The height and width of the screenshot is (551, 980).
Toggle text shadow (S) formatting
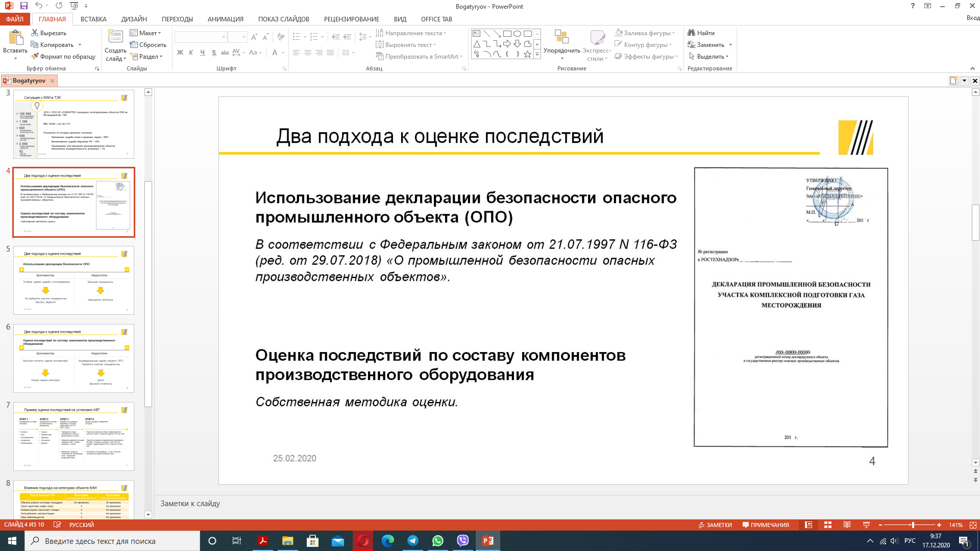[214, 53]
